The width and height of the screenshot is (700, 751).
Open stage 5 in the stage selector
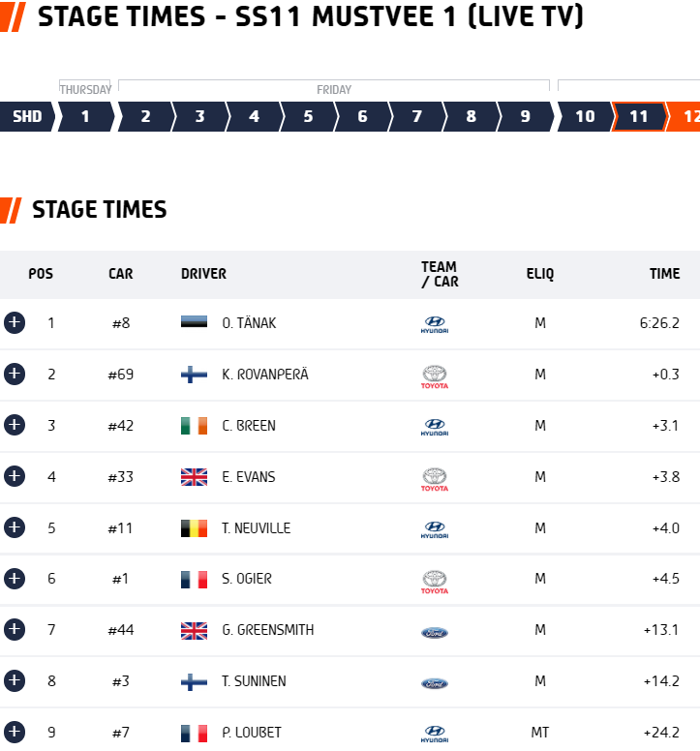pyautogui.click(x=308, y=116)
